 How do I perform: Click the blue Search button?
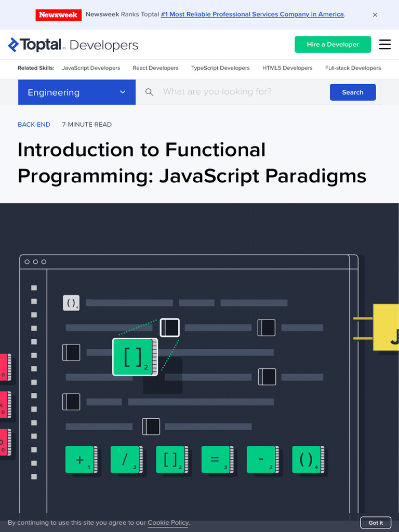coord(353,92)
